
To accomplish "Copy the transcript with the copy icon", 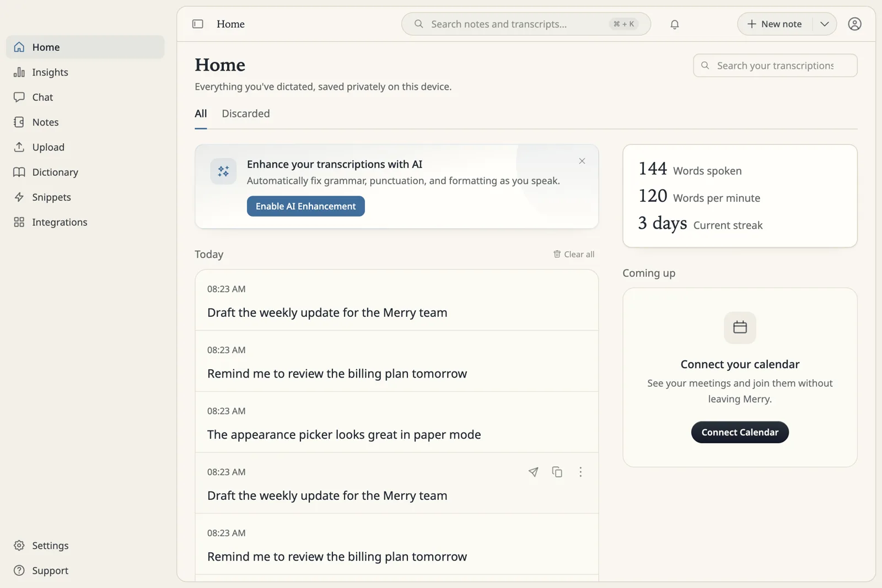I will point(557,472).
